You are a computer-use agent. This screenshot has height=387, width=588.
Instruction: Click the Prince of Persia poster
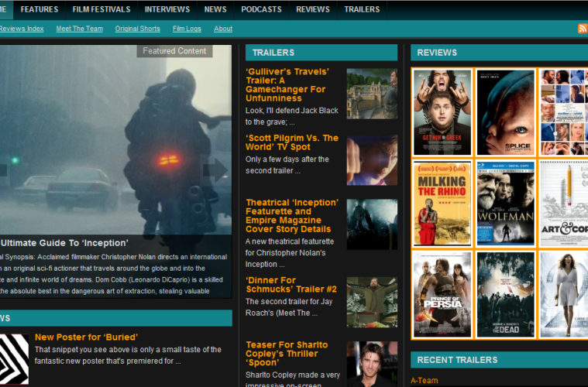click(442, 295)
